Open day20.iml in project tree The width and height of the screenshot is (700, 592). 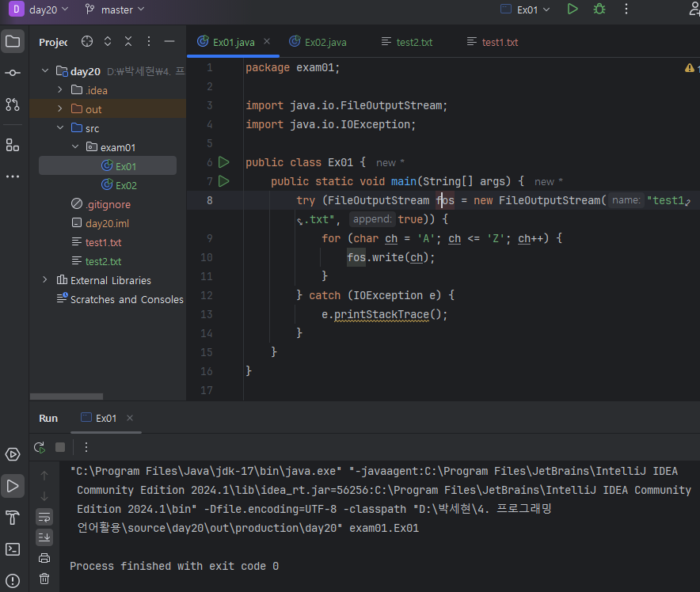click(101, 223)
